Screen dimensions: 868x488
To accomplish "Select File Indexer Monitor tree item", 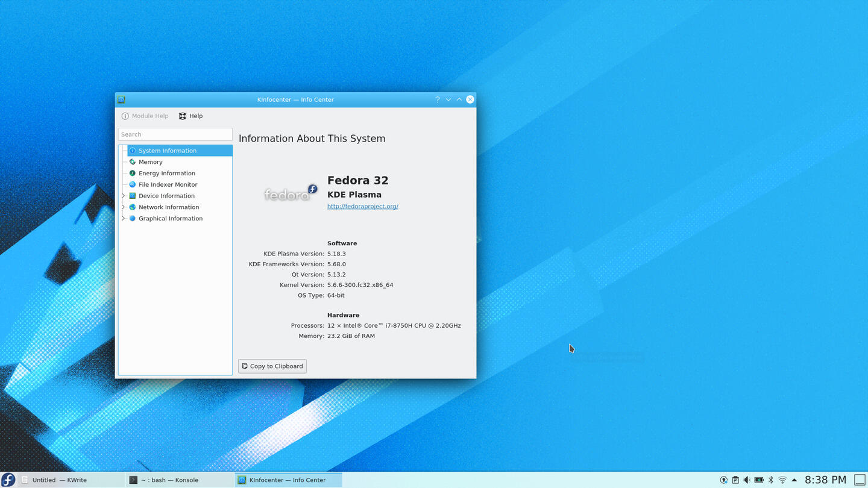I will (180, 184).
